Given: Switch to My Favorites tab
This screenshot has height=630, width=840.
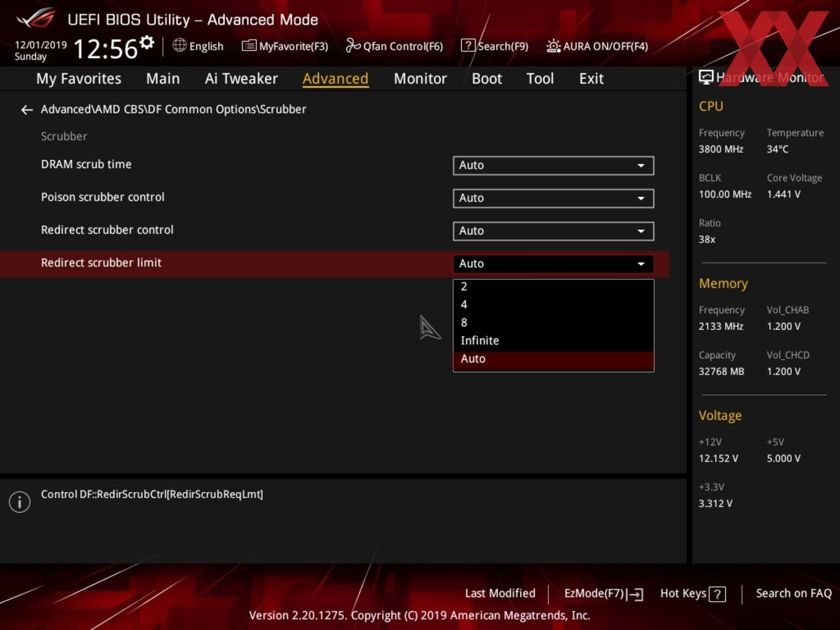Looking at the screenshot, I should tap(78, 79).
